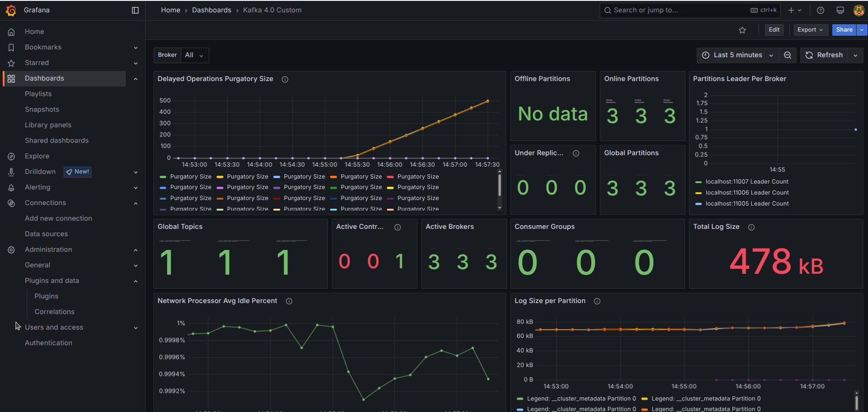Click the New! badge beside Drilldown
The image size is (868, 412).
coord(77,172)
